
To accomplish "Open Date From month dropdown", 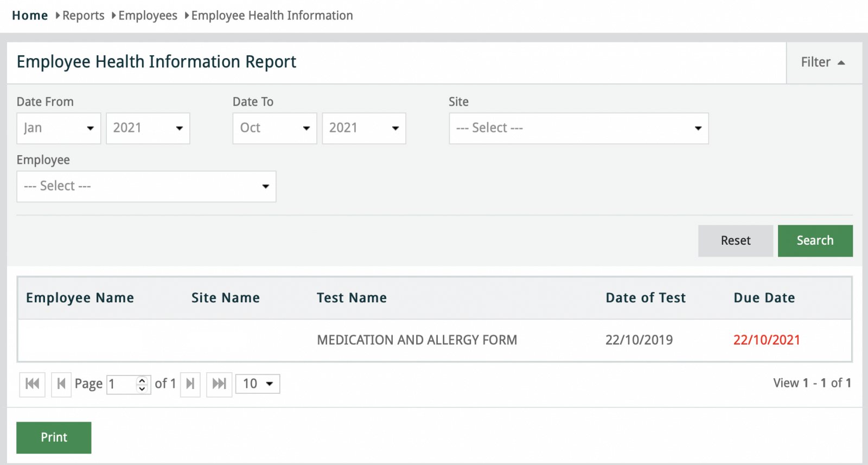I will tap(59, 128).
